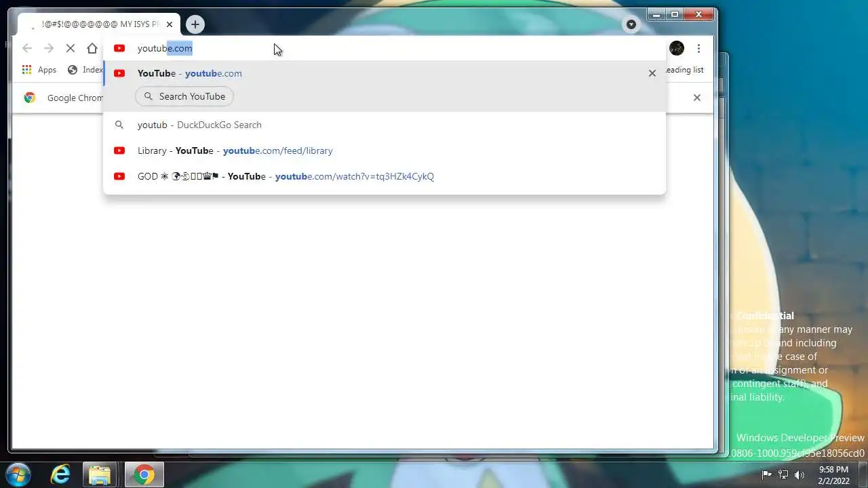Open the Home page button
Screen dimensions: 868x488
tap(92, 48)
